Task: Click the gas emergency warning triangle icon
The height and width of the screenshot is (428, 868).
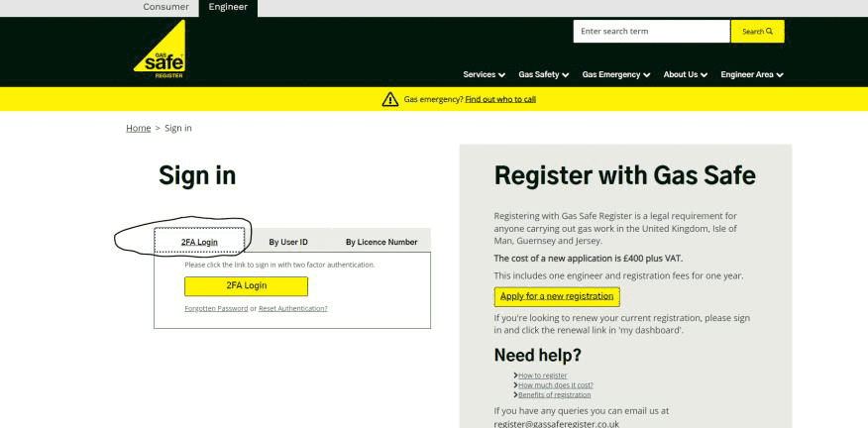Action: click(389, 100)
